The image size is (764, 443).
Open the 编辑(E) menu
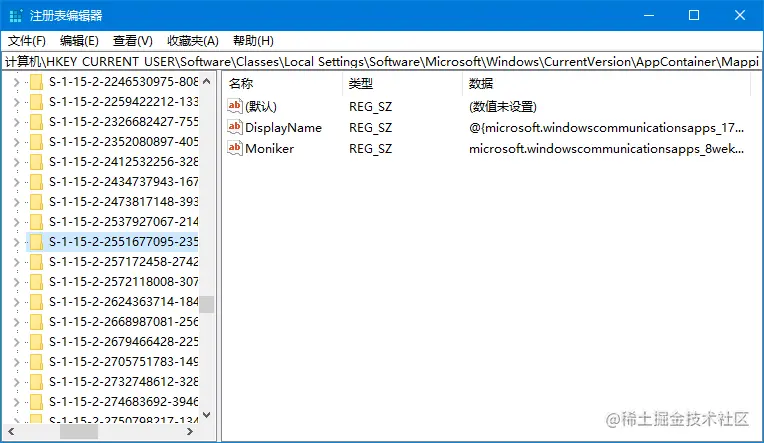point(79,41)
